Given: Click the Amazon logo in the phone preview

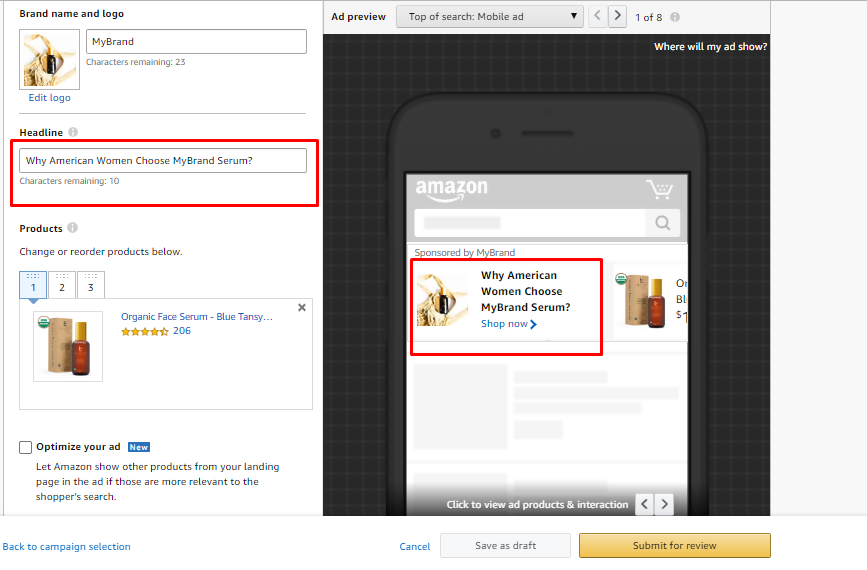Looking at the screenshot, I should coord(452,190).
